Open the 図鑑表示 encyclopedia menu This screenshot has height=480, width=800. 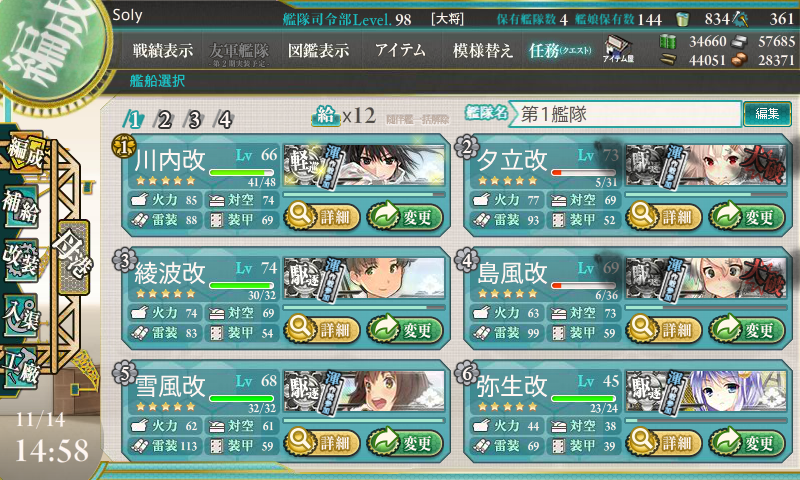point(318,50)
